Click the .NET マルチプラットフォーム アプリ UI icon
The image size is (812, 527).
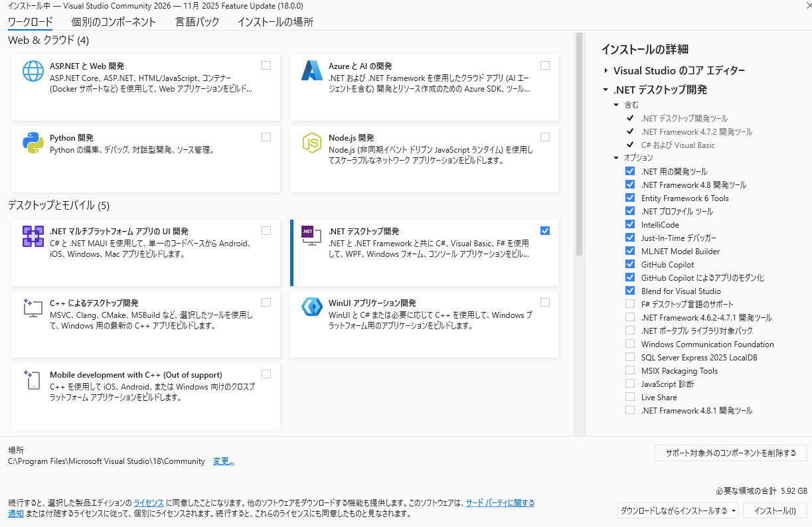point(33,236)
